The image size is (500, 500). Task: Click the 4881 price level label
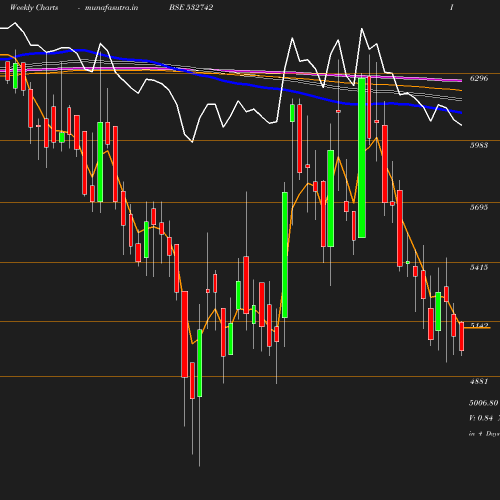pyautogui.click(x=479, y=381)
